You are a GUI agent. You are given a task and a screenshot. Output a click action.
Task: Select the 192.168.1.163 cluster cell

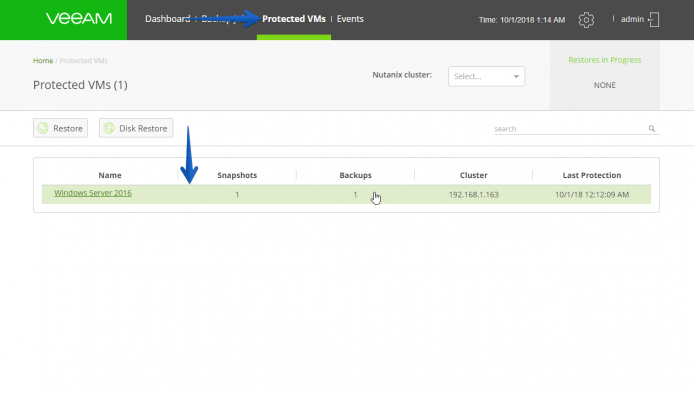474,195
